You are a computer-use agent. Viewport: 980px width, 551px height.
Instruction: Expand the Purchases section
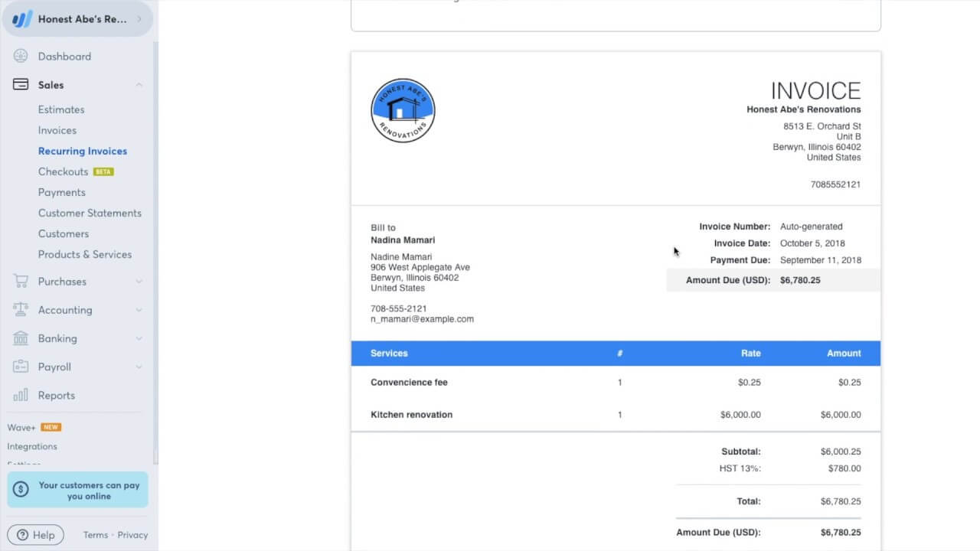(139, 281)
